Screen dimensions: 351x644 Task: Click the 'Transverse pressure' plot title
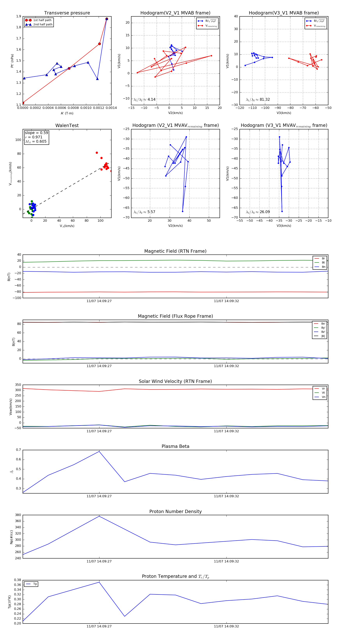coord(67,13)
